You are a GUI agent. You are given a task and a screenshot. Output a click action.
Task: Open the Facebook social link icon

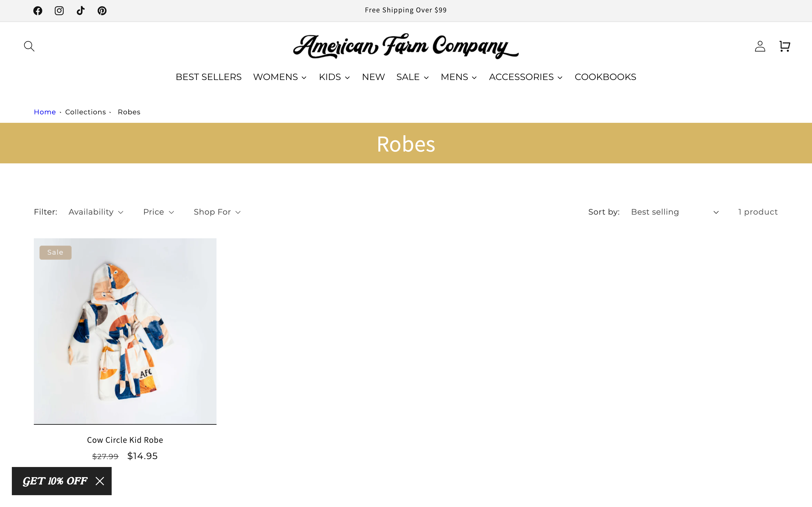(37, 11)
